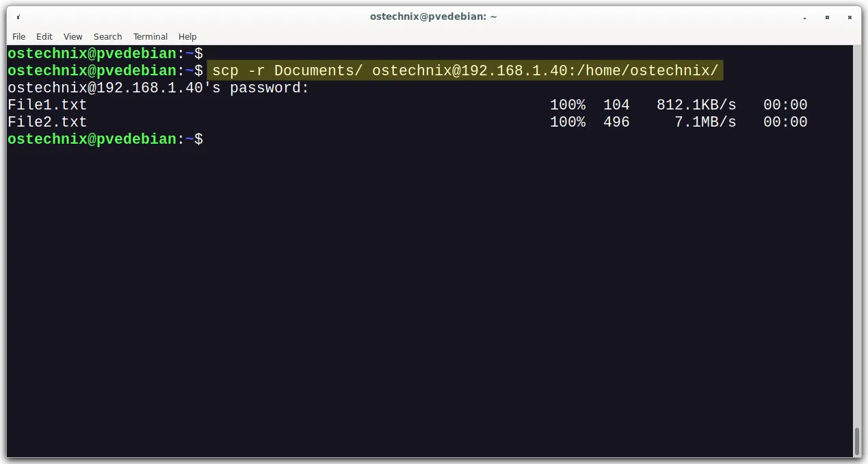This screenshot has width=868, height=464.
Task: Open the View menu
Action: pyautogui.click(x=73, y=36)
